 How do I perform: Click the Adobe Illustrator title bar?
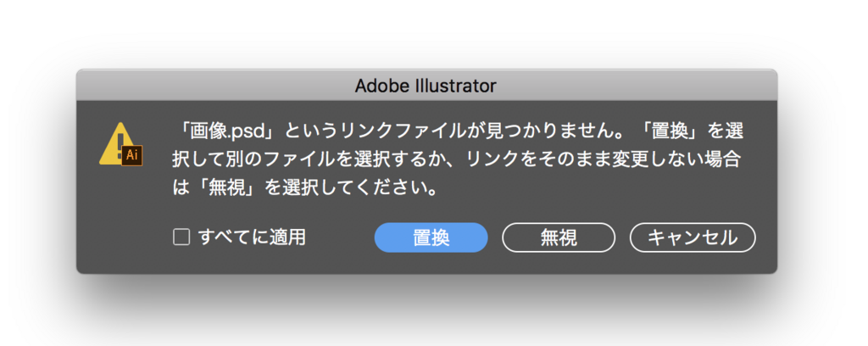pyautogui.click(x=426, y=86)
